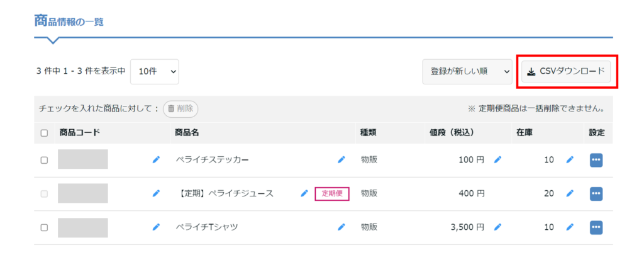Click the 定期便 badge label
Viewport: 644px width, 262px height.
pyautogui.click(x=332, y=193)
